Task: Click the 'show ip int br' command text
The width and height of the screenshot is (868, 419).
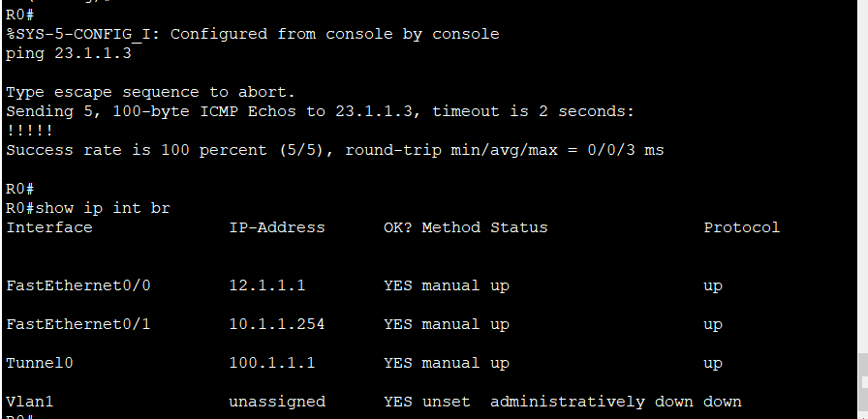Action: tap(103, 208)
